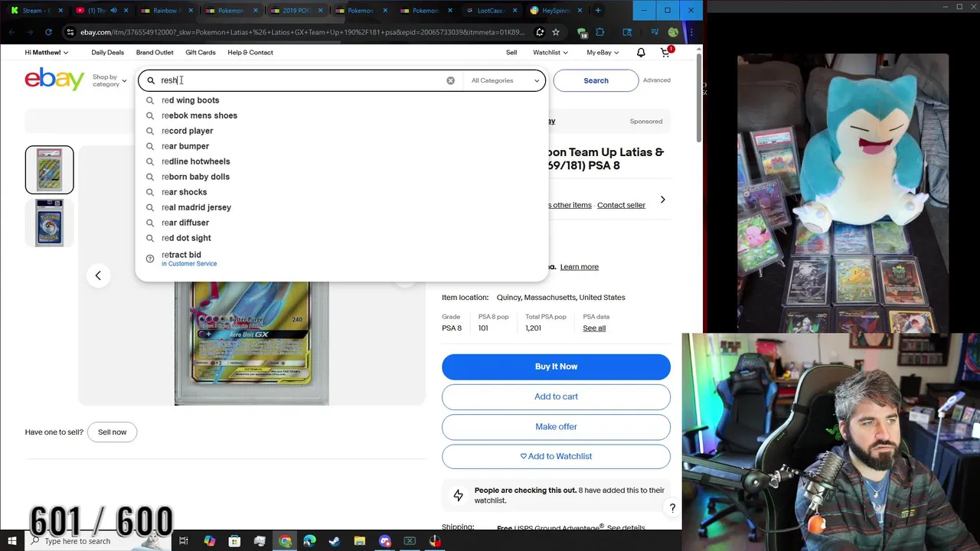Open File Explorer from taskbar

[360, 541]
